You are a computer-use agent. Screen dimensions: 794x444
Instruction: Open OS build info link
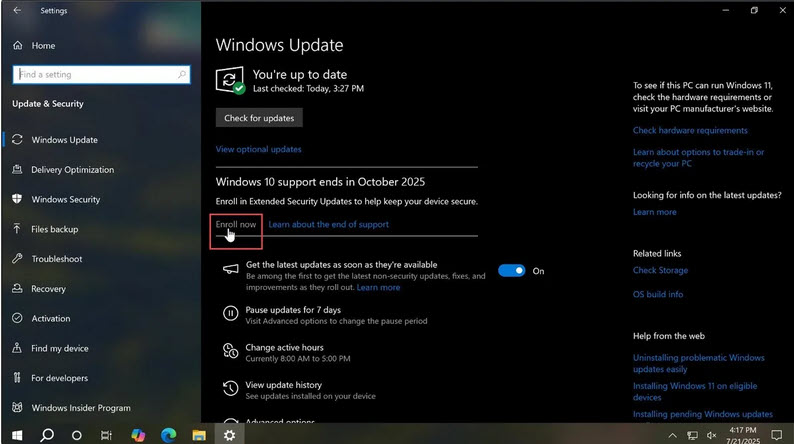[x=658, y=294]
